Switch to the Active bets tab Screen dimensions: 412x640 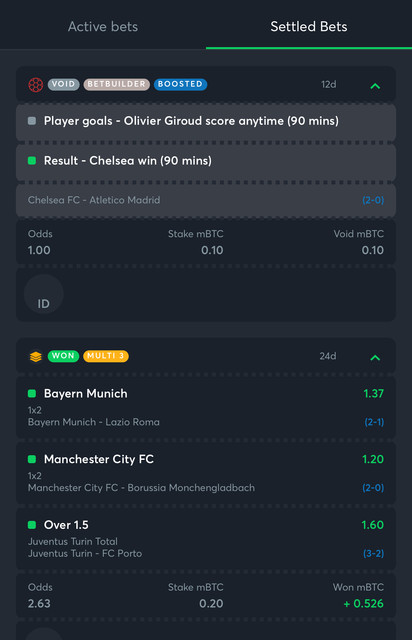103,27
